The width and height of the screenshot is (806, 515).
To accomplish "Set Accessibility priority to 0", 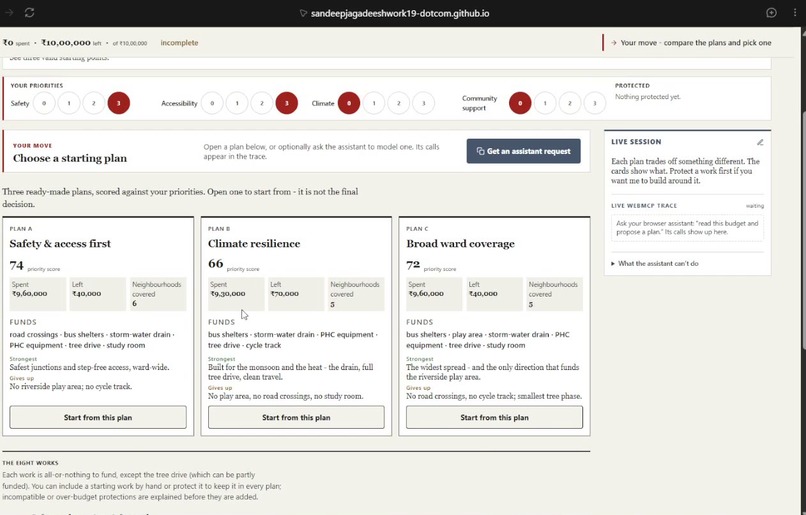I will 212,103.
